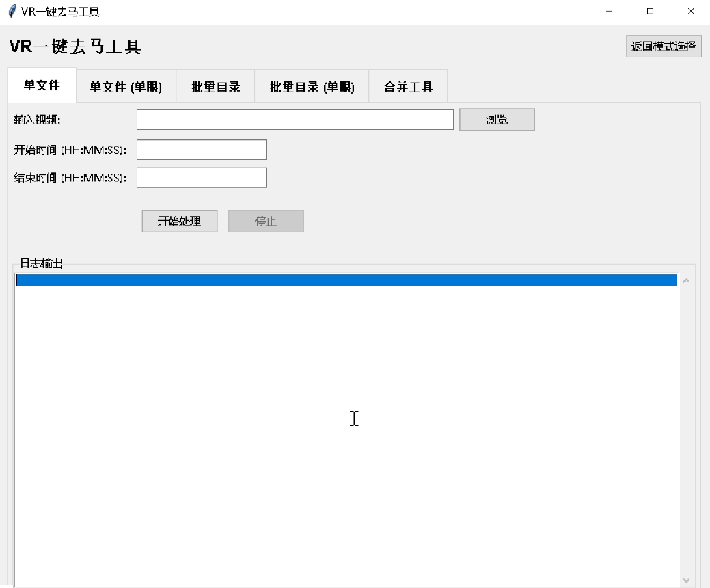Click the 返回模式选择 button
The width and height of the screenshot is (710, 588).
pos(664,46)
